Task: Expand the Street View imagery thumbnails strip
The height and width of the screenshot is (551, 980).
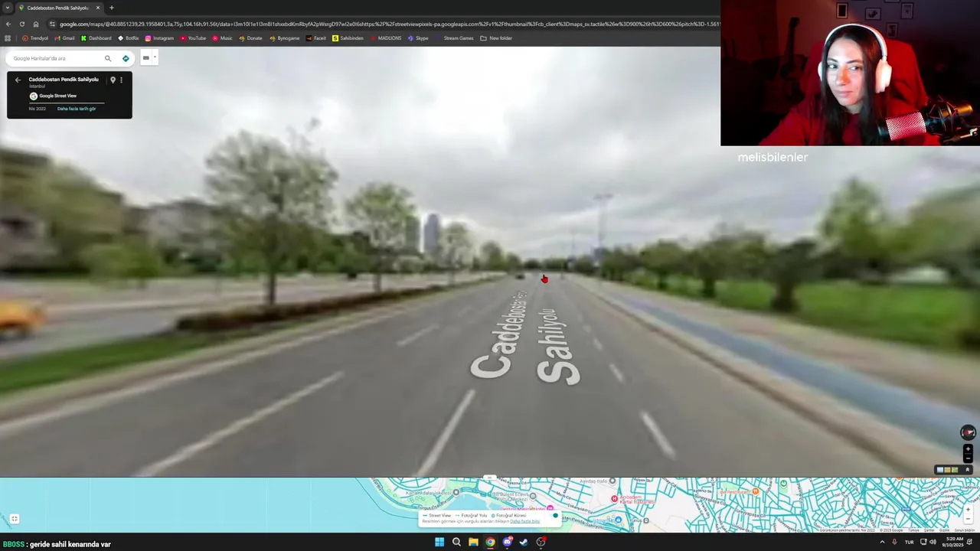Action: [x=968, y=470]
